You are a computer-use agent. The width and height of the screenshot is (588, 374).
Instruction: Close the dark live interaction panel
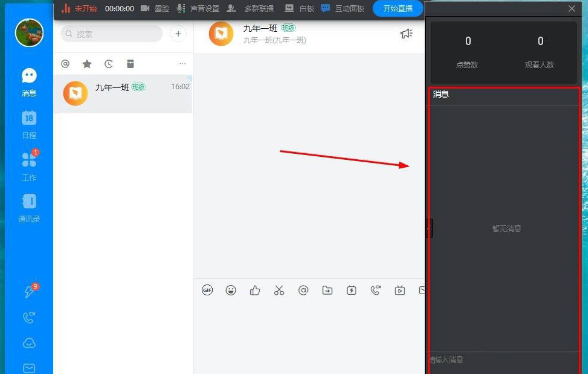[571, 8]
